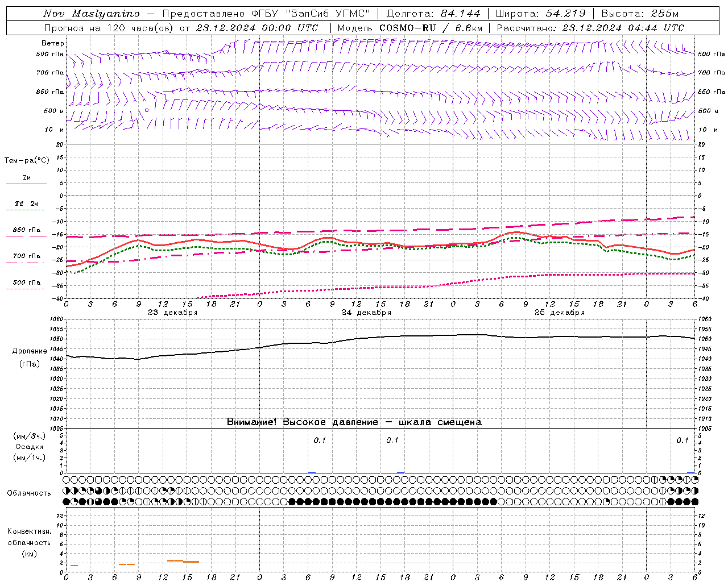Click the warning Внимание! Высокое давление

(302, 422)
